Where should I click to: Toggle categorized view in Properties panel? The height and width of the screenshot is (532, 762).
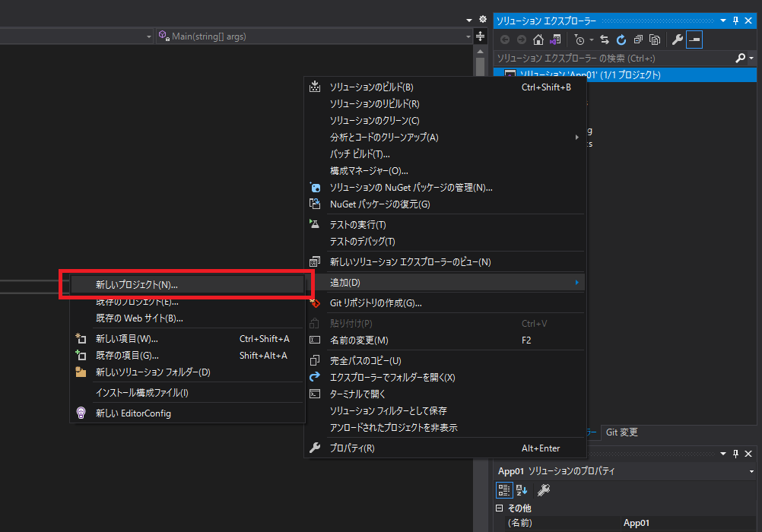pyautogui.click(x=504, y=490)
